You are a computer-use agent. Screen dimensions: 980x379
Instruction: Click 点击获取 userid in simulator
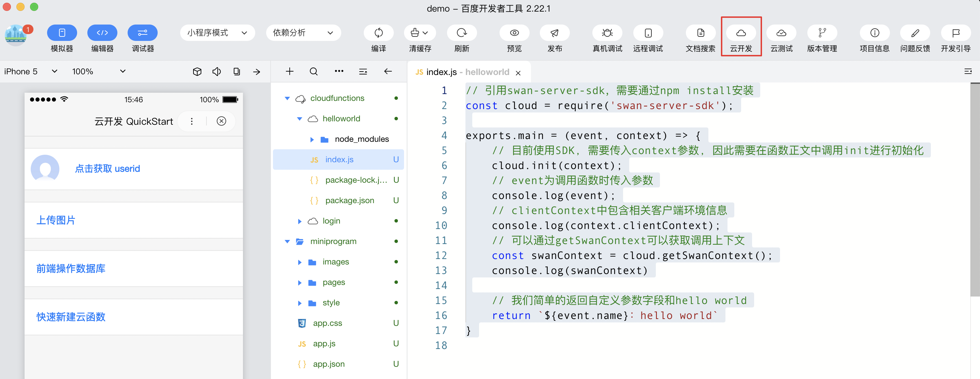click(107, 169)
